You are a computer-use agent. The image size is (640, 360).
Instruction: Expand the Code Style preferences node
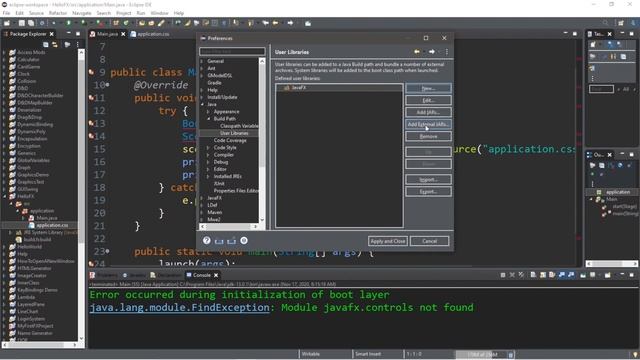208,148
